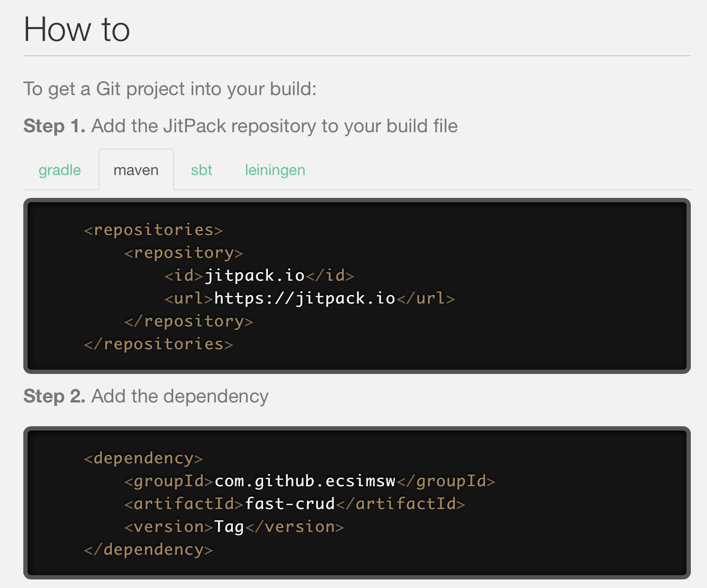The image size is (707, 588).
Task: Select the maven tab
Action: pyautogui.click(x=136, y=170)
